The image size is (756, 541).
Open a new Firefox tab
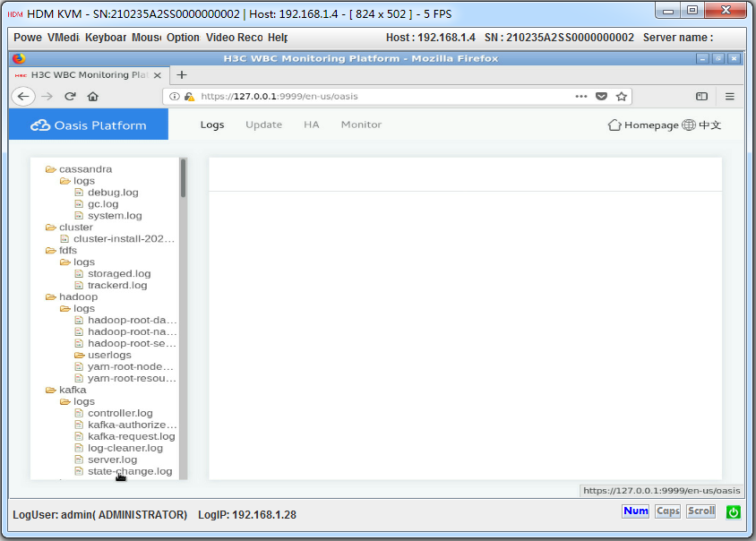(182, 74)
